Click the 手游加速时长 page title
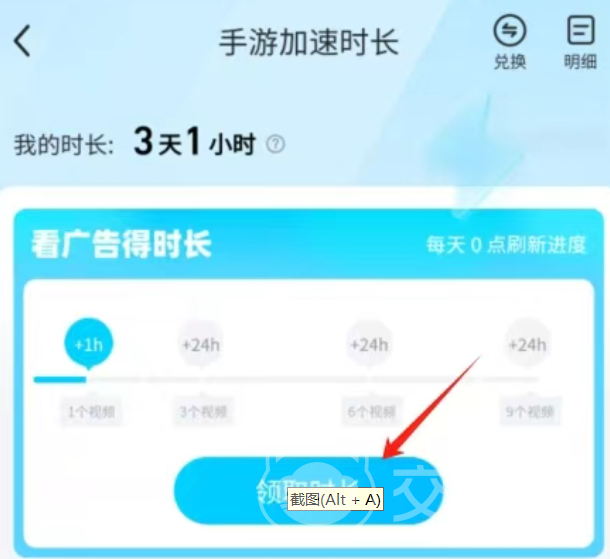This screenshot has width=610, height=559. (x=309, y=42)
